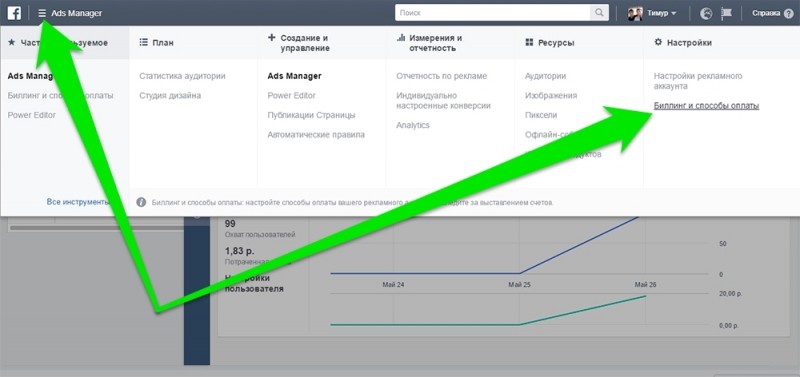Open Биллинг и способы оплаты under Настройки
The width and height of the screenshot is (800, 377).
[x=706, y=106]
